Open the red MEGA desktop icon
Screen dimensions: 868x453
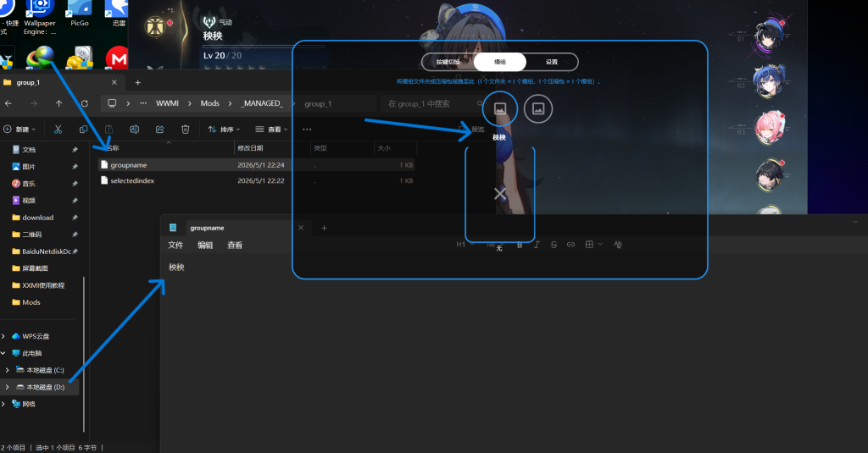pos(117,58)
